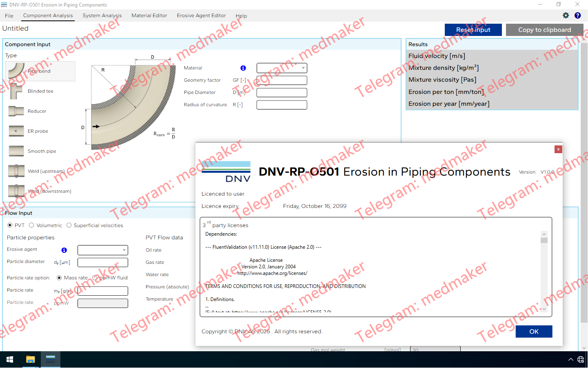Switch to the System Analysis menu
The height and width of the screenshot is (368, 588).
coord(102,15)
